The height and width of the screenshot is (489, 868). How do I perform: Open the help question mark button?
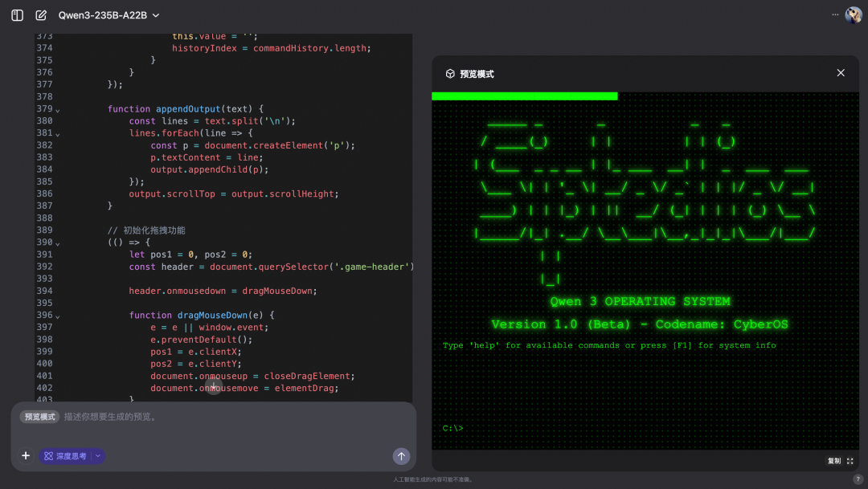click(x=858, y=479)
